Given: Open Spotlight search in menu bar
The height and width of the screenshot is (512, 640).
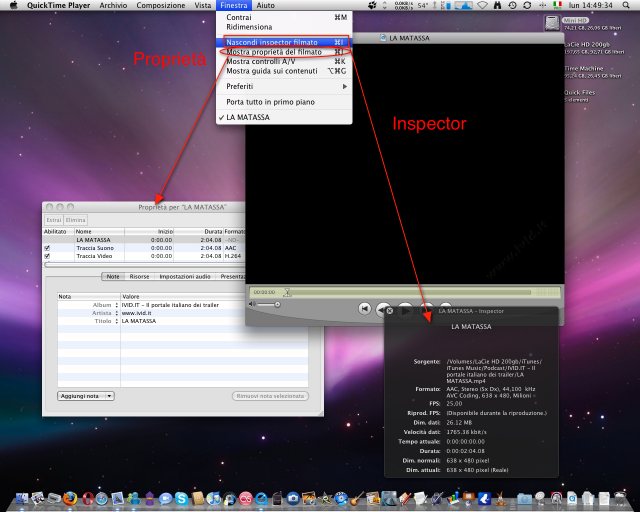Looking at the screenshot, I should pyautogui.click(x=626, y=5).
